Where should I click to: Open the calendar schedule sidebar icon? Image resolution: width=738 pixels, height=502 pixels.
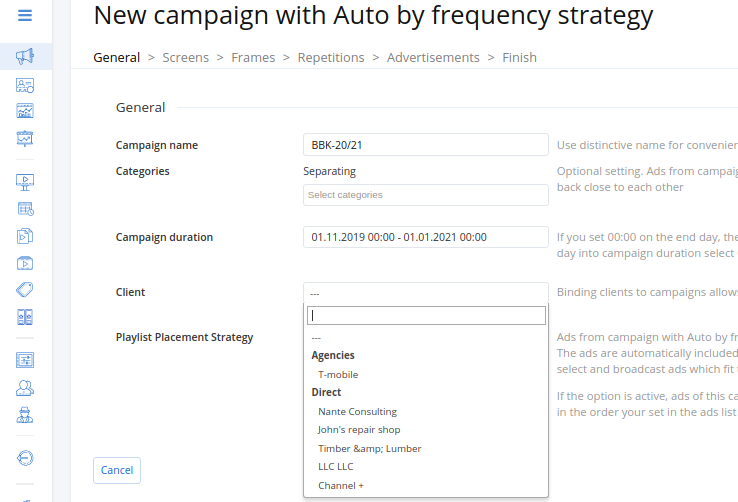coord(25,209)
